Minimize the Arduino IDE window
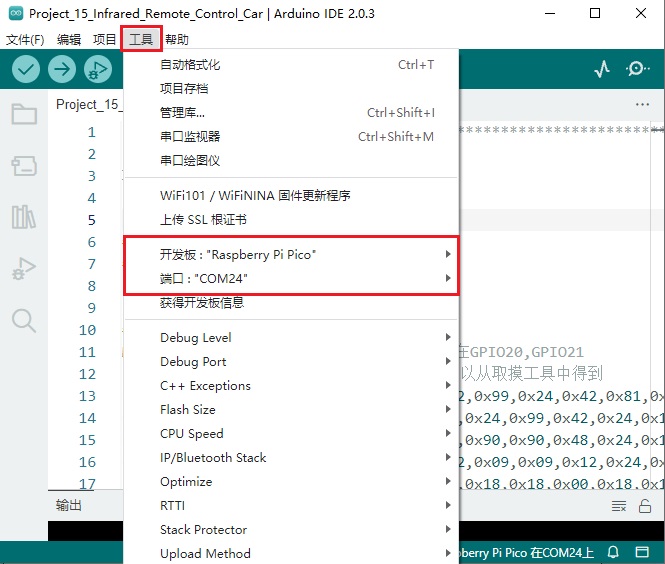Image resolution: width=665 pixels, height=564 pixels. (550, 13)
